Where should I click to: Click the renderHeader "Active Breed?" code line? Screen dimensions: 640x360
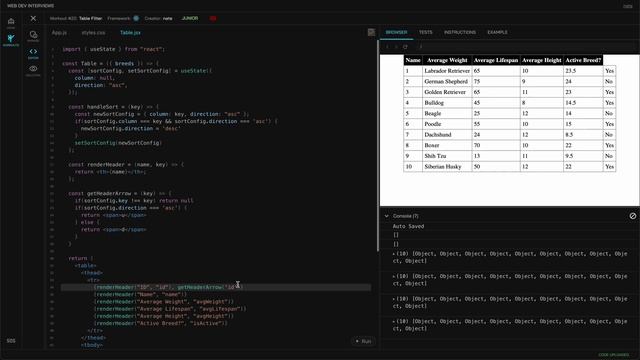[160, 323]
